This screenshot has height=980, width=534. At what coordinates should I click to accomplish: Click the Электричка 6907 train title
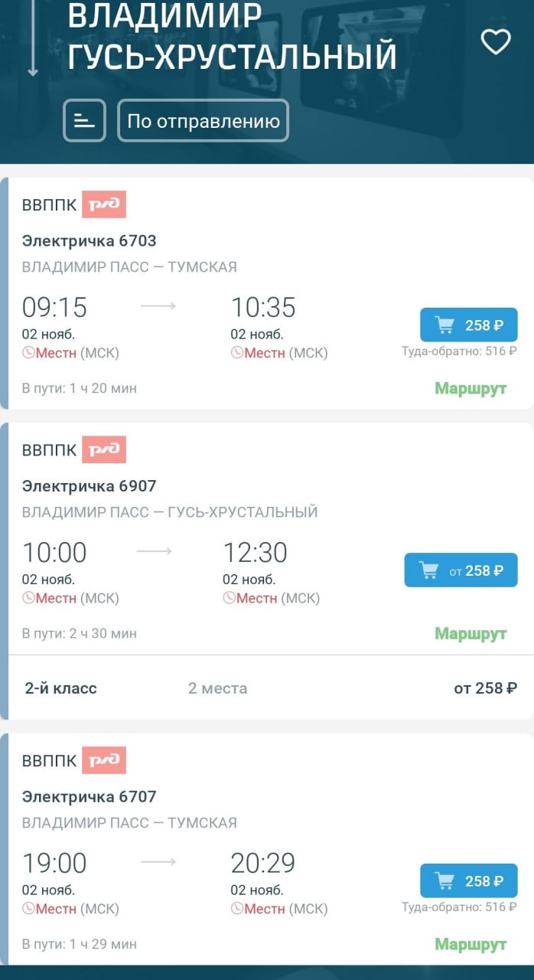[89, 485]
